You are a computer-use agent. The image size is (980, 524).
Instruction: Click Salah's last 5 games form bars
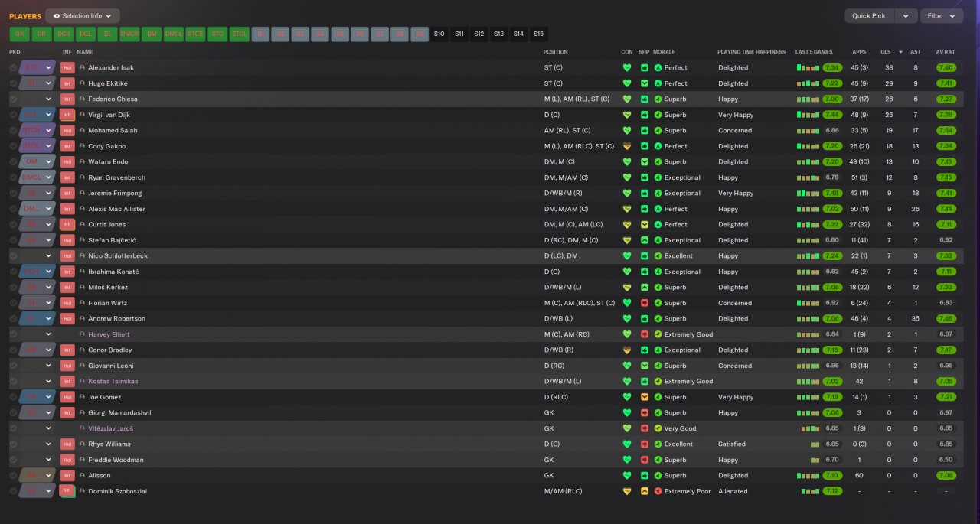point(808,131)
